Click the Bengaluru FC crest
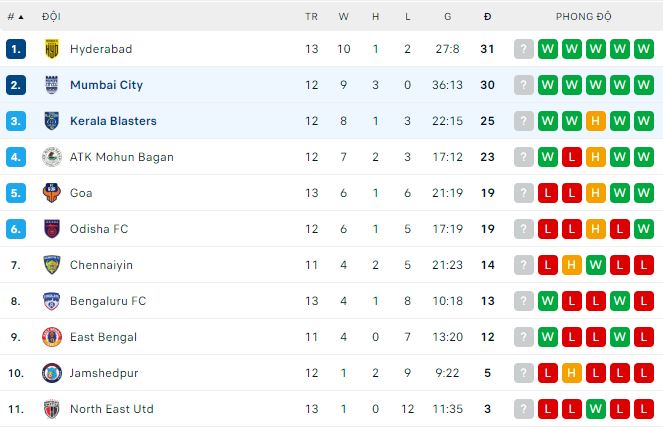 click(x=51, y=301)
